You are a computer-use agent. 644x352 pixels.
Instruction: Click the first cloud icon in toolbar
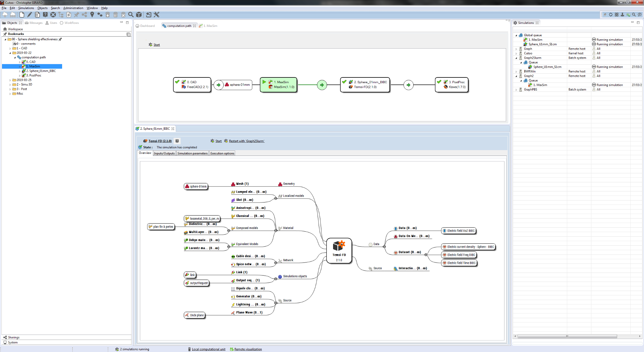(x=5, y=15)
